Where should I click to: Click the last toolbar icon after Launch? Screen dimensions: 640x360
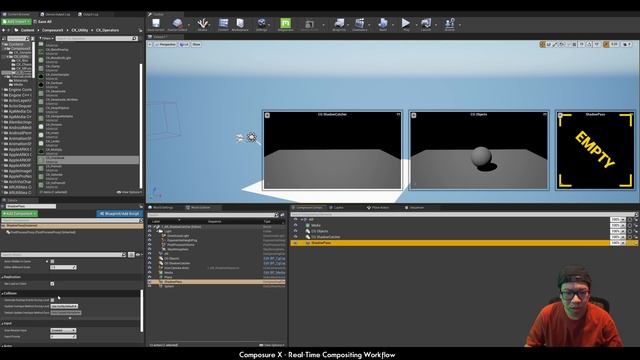[x=449, y=23]
